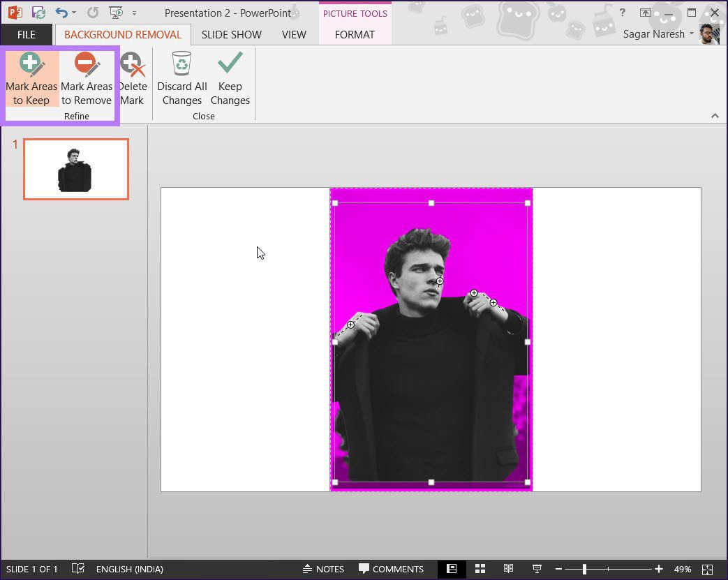Open Customize Quick Access Toolbar dropdown
728x580 pixels.
coord(134,13)
